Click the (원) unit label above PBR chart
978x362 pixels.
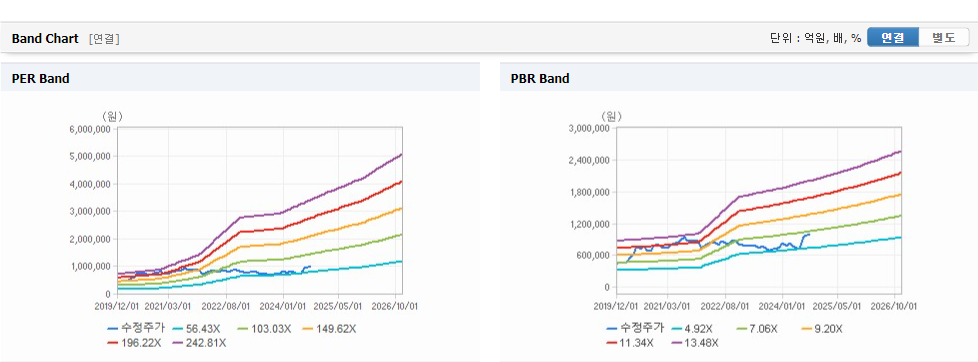(x=611, y=116)
